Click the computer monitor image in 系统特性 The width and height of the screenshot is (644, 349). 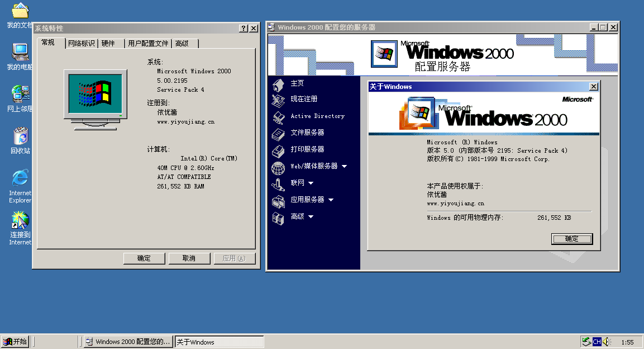coord(96,100)
